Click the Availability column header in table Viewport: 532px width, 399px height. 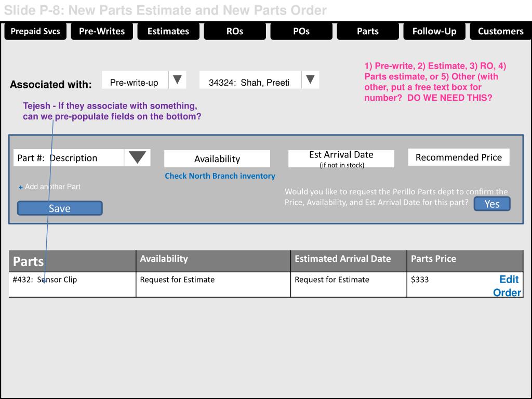pos(214,261)
